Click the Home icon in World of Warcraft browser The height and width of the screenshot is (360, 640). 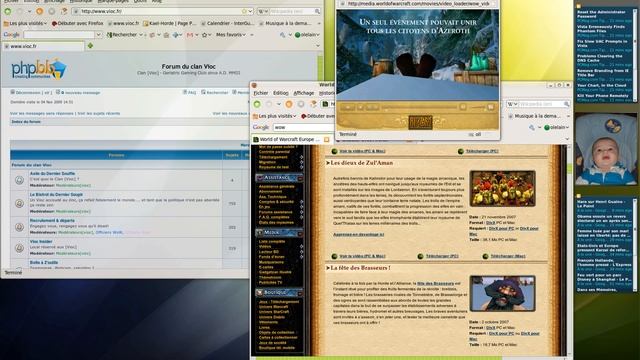pyautogui.click(x=313, y=104)
